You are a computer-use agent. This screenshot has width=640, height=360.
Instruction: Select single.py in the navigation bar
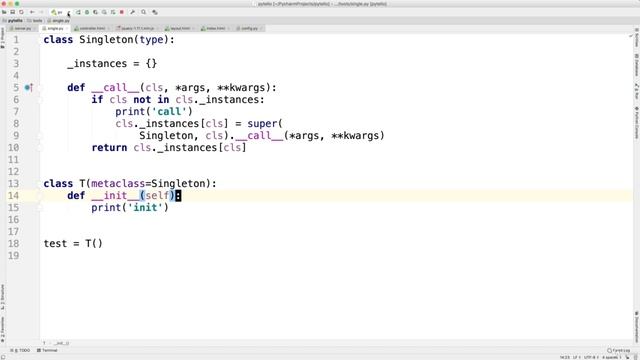59,20
